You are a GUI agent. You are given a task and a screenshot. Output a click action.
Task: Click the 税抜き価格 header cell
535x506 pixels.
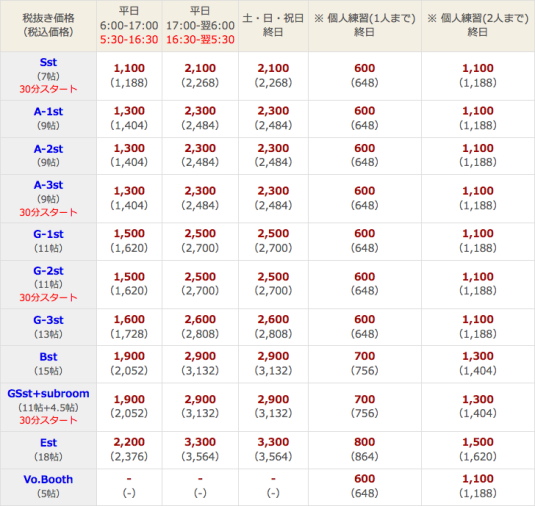click(x=48, y=26)
